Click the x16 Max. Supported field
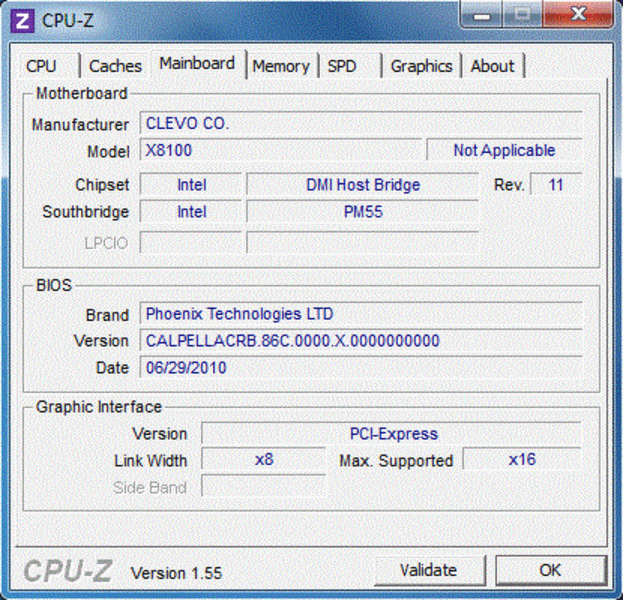This screenshot has width=623, height=600. [x=522, y=460]
